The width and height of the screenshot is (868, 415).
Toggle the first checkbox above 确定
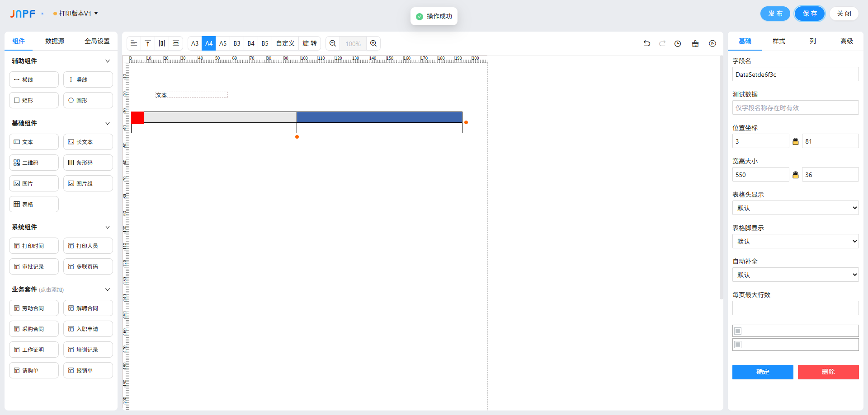point(738,331)
